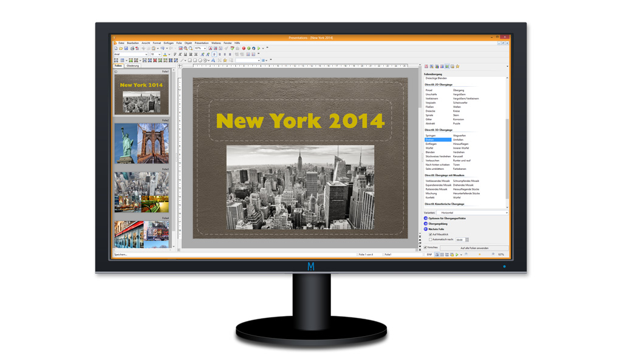
Task: Open the Datei menu
Action: pos(121,43)
